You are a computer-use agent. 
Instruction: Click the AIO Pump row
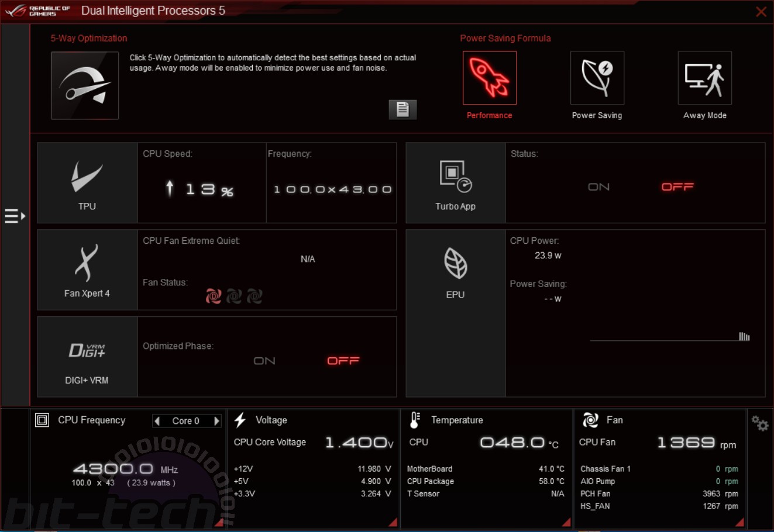click(x=659, y=481)
